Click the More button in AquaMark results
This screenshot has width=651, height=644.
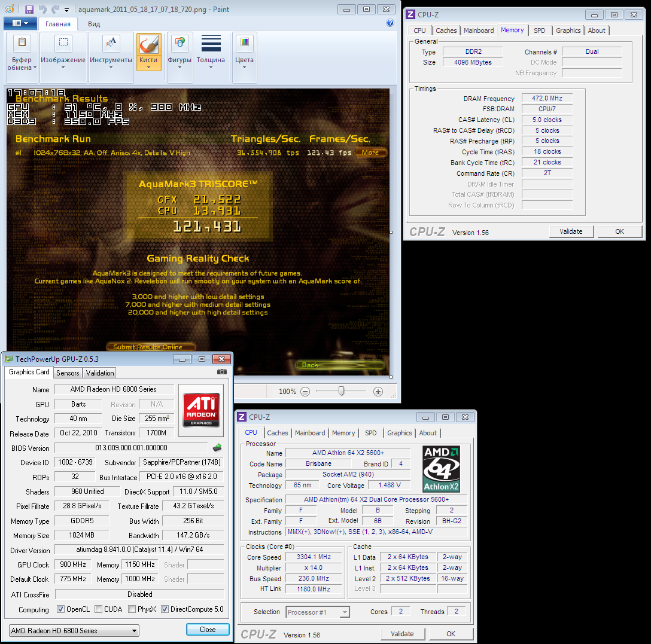pos(370,152)
